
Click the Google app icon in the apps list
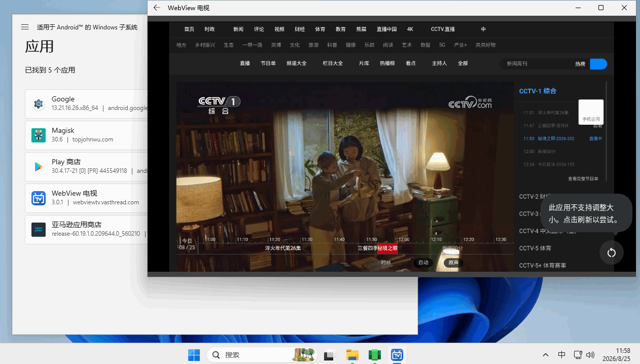click(39, 104)
